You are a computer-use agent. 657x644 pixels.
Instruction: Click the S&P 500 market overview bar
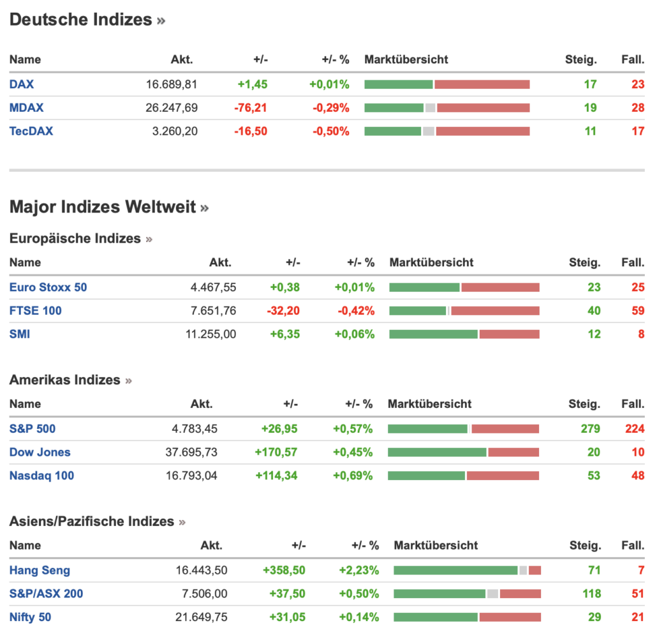tap(464, 429)
